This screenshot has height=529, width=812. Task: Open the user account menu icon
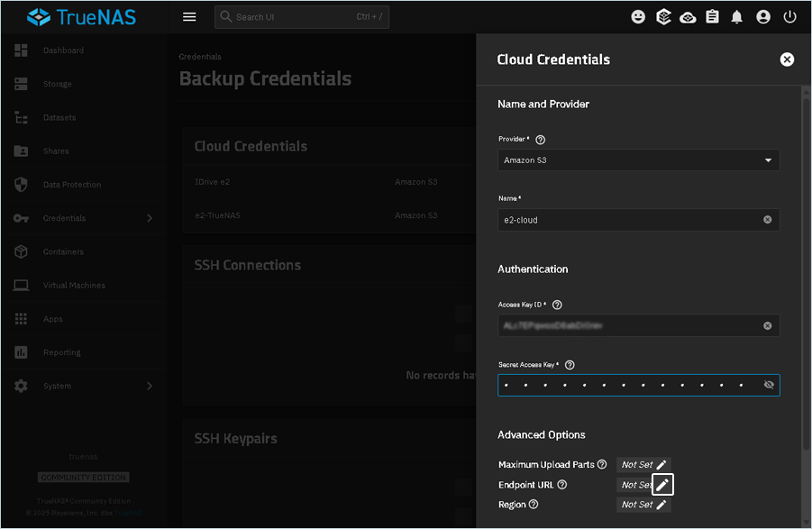763,17
